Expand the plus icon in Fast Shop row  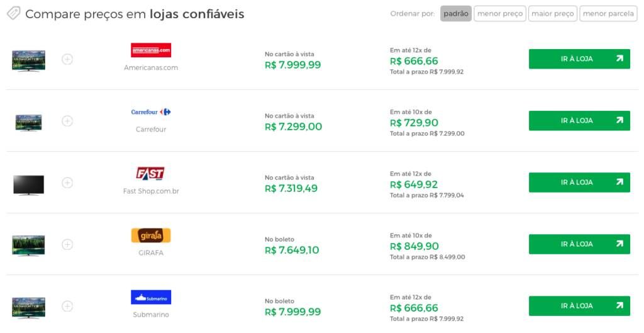(x=67, y=183)
